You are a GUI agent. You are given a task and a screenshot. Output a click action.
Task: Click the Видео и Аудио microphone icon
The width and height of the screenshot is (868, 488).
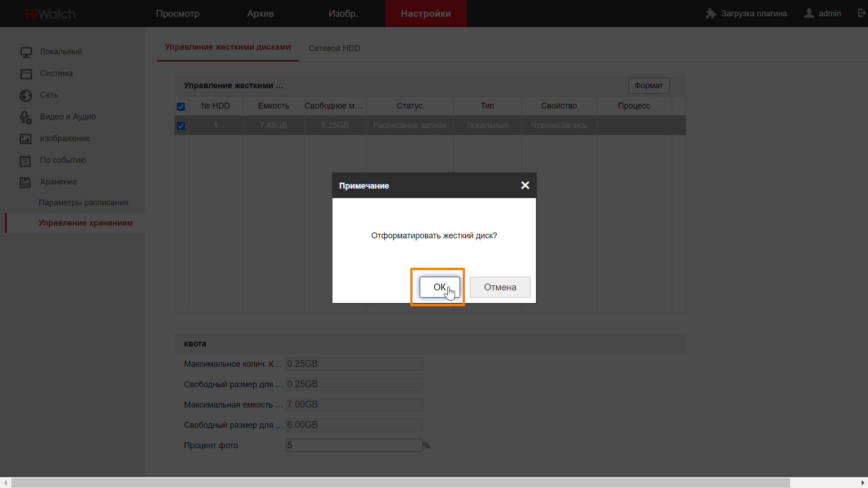pyautogui.click(x=26, y=117)
